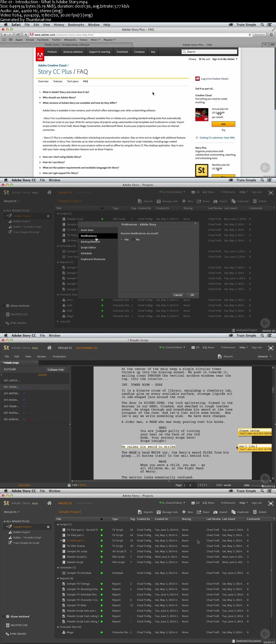Click the Save Now link
276x644 pixels.
pos(24,485)
